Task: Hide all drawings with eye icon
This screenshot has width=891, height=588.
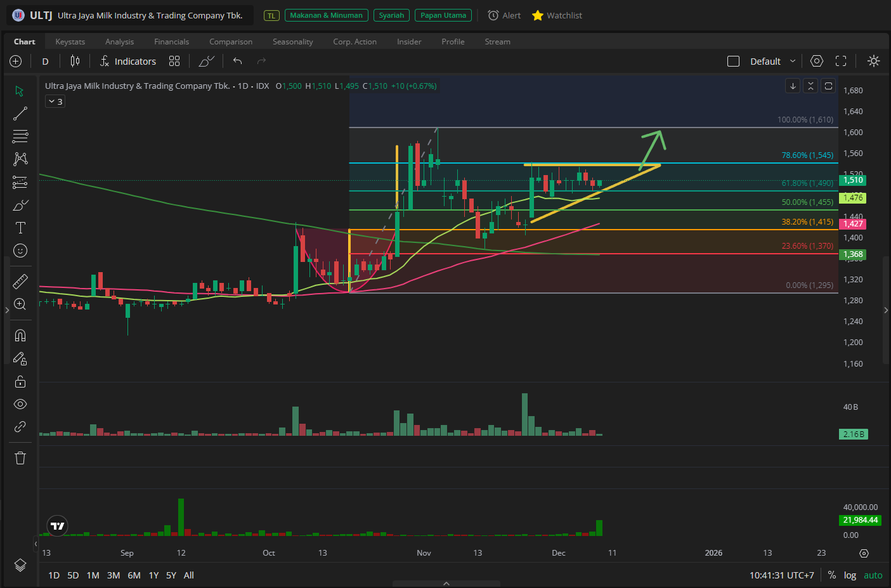Action: [20, 404]
